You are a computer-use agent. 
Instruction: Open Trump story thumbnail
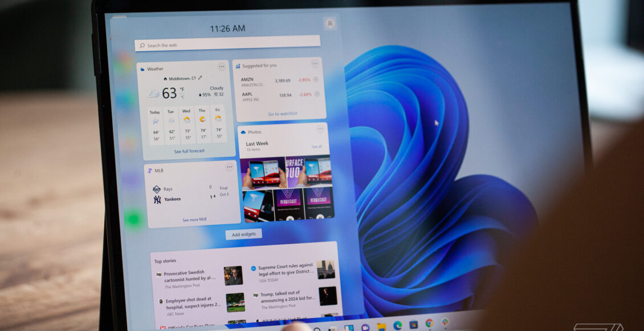328,296
